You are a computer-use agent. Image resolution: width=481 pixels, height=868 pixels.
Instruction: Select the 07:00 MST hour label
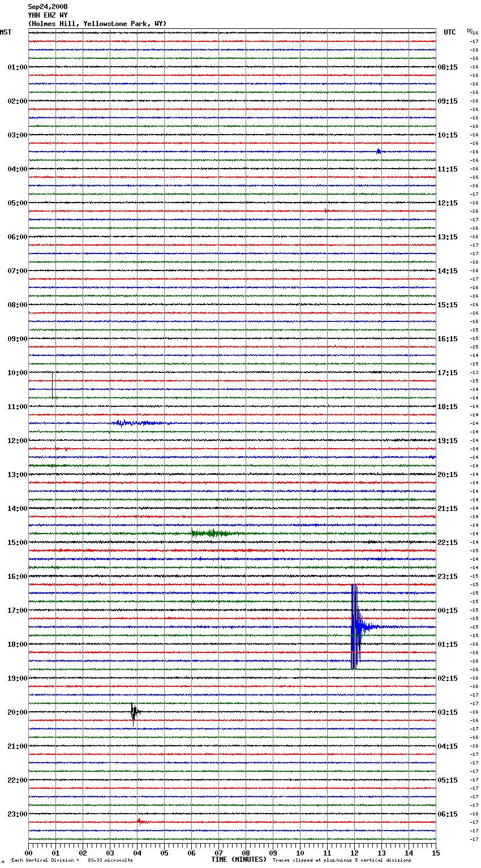point(18,271)
